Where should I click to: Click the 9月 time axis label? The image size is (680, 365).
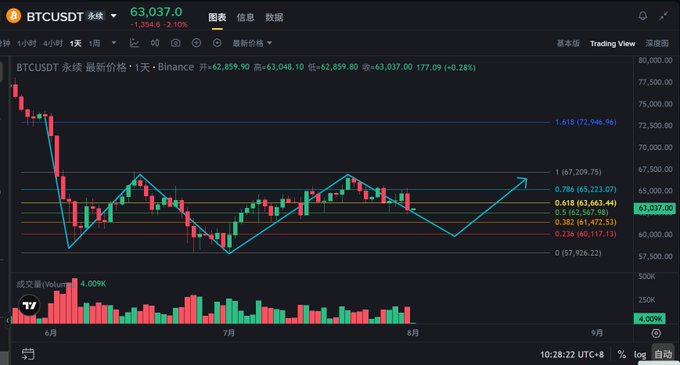click(597, 333)
